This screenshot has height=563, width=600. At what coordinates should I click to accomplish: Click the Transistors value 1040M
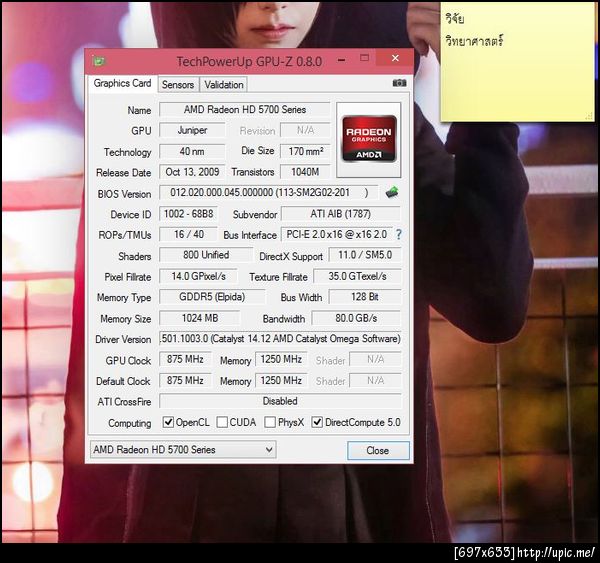click(x=305, y=172)
